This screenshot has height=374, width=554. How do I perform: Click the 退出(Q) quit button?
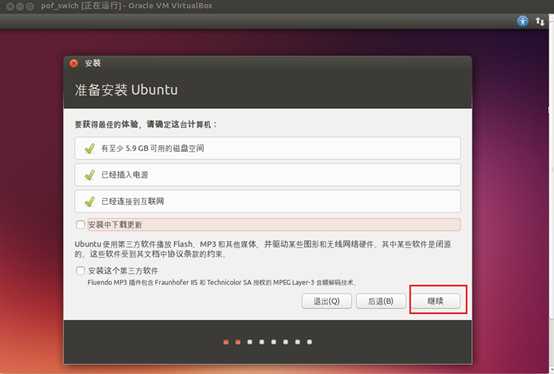pyautogui.click(x=326, y=301)
